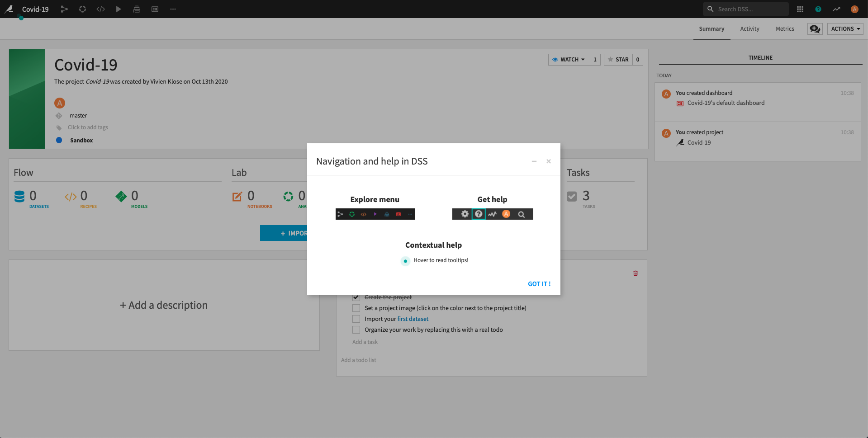
Task: Open the WATCH dropdown
Action: click(x=569, y=60)
